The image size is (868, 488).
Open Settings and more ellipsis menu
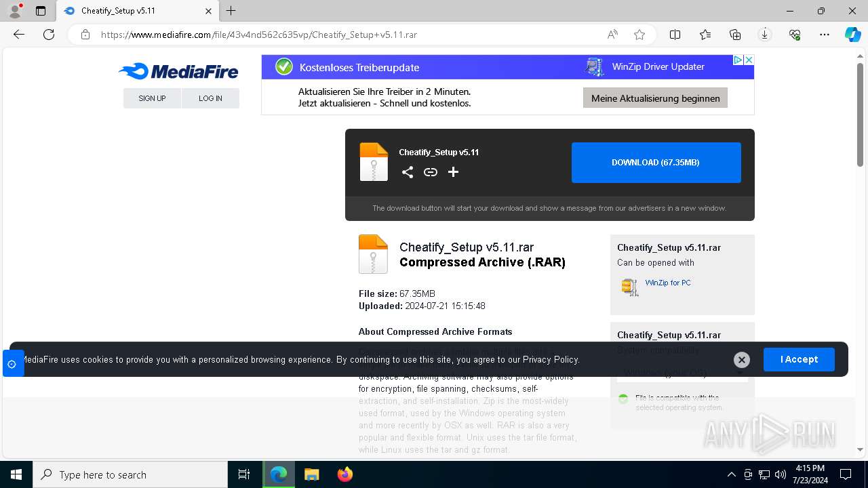[825, 35]
